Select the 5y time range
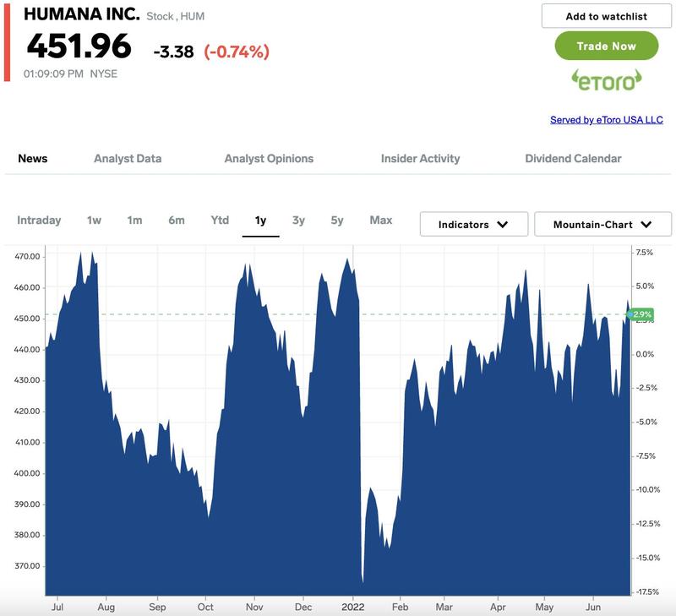Screen dimensions: 676x616 tap(337, 221)
